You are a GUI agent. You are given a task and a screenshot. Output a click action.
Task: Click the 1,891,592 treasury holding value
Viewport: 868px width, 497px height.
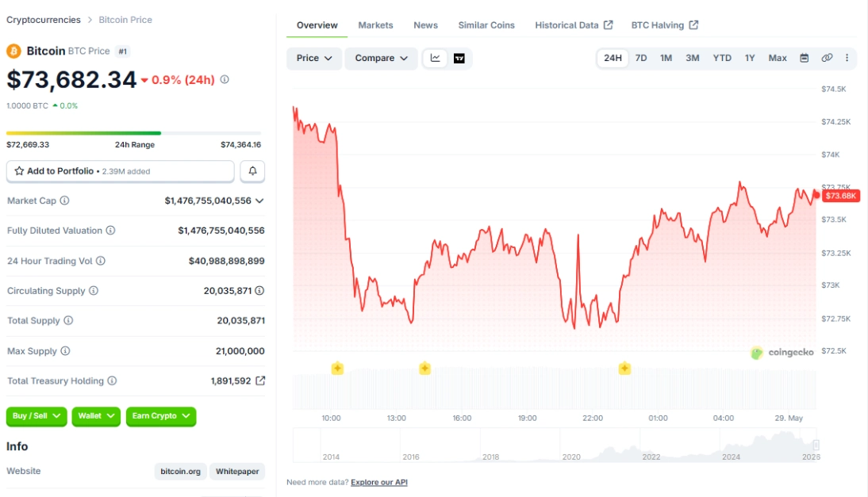[231, 381]
